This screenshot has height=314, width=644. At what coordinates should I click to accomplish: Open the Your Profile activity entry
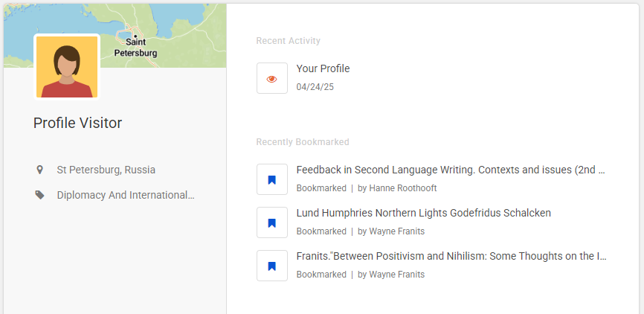(323, 68)
